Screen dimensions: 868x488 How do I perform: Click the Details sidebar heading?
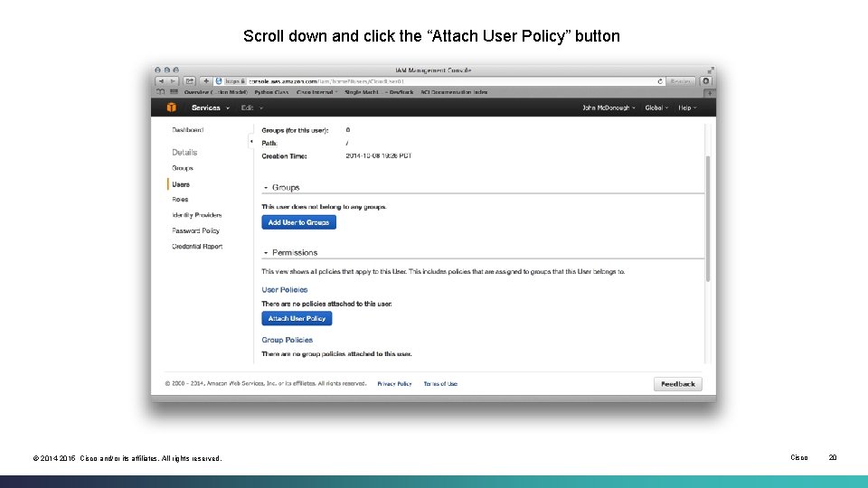point(184,152)
